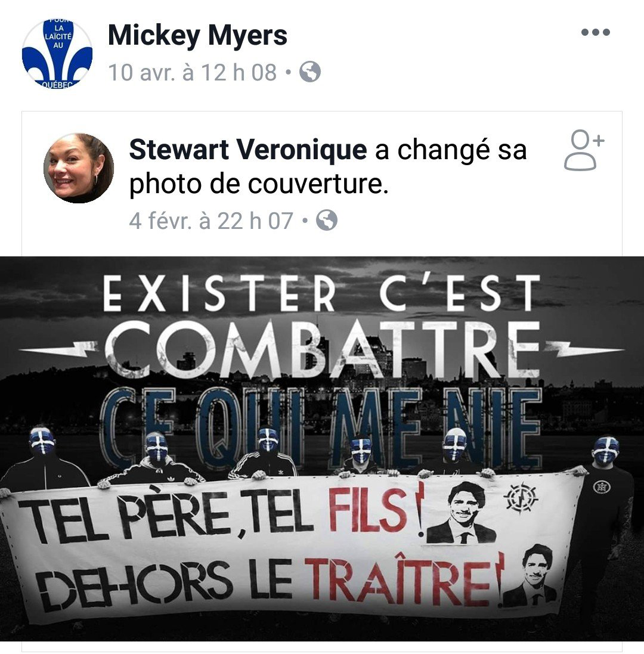
Task: Open the original post dated 4 févr. à 22 h 07
Action: 211,221
